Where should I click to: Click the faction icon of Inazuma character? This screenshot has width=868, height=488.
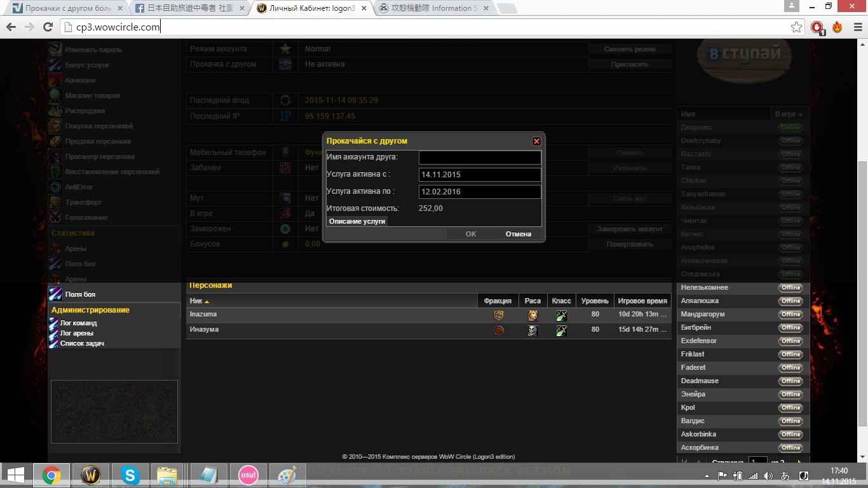pos(499,315)
